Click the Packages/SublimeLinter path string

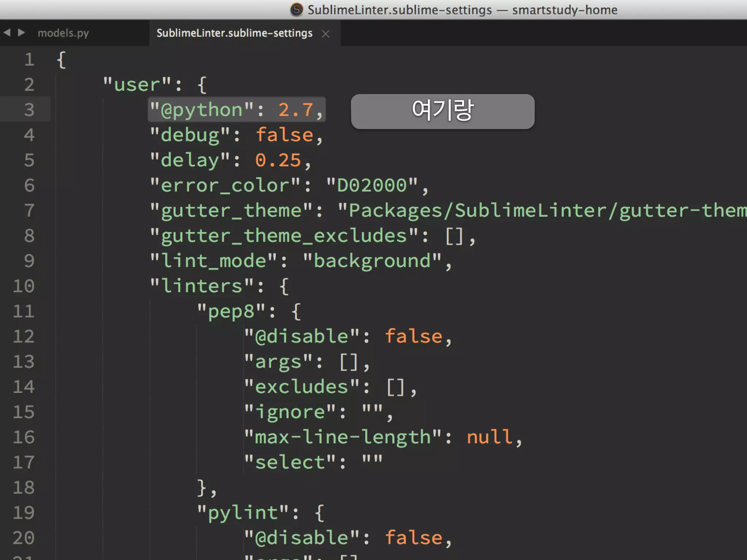point(542,210)
